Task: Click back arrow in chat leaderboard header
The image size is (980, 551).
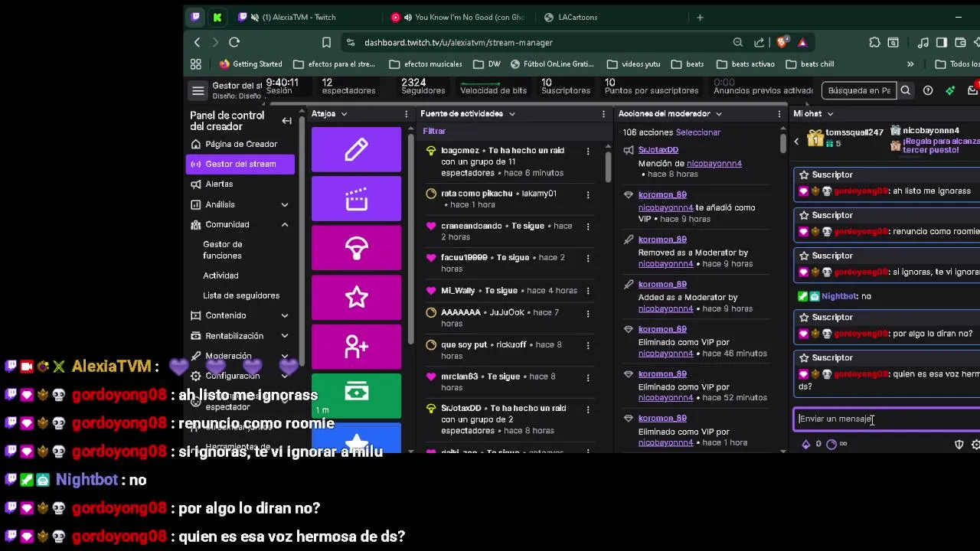Action: [796, 141]
